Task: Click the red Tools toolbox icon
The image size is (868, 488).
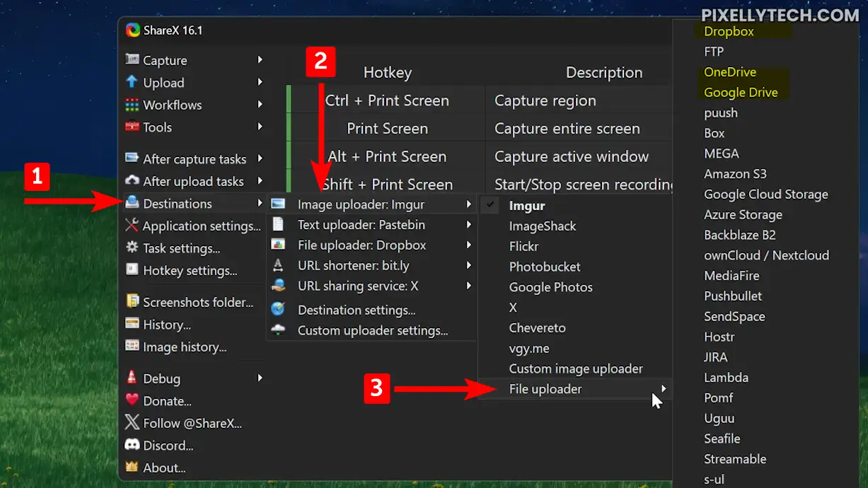Action: coord(132,127)
